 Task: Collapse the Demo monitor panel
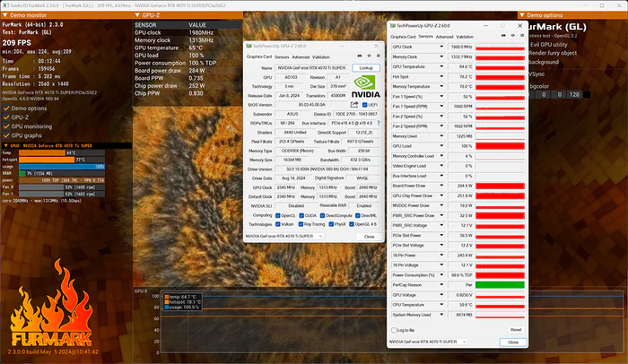pyautogui.click(x=5, y=15)
